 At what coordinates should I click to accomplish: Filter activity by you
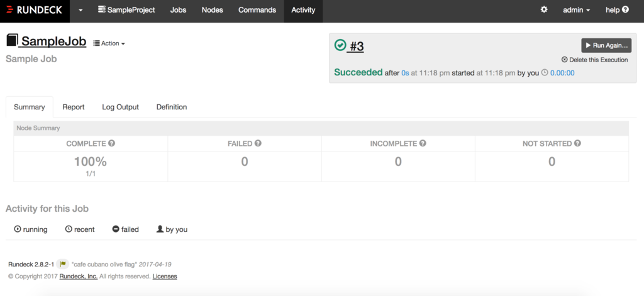[172, 229]
